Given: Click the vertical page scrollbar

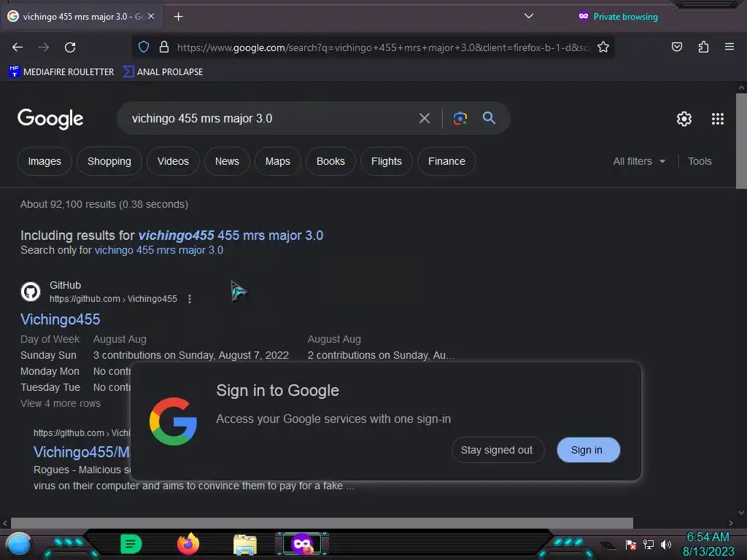Looking at the screenshot, I should [x=741, y=141].
